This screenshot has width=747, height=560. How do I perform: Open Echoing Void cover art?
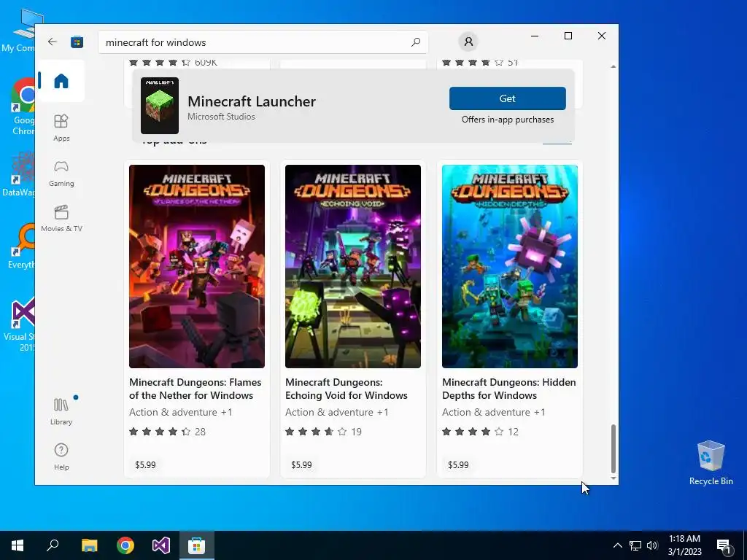(353, 266)
